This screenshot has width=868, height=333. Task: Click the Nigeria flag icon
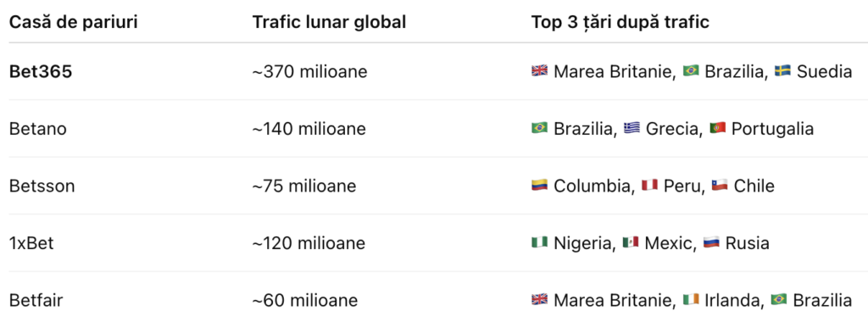(539, 242)
